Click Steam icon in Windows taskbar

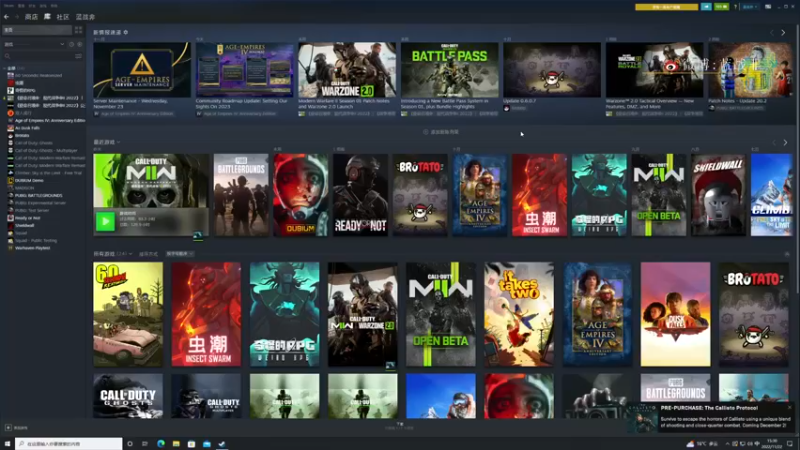[222, 443]
